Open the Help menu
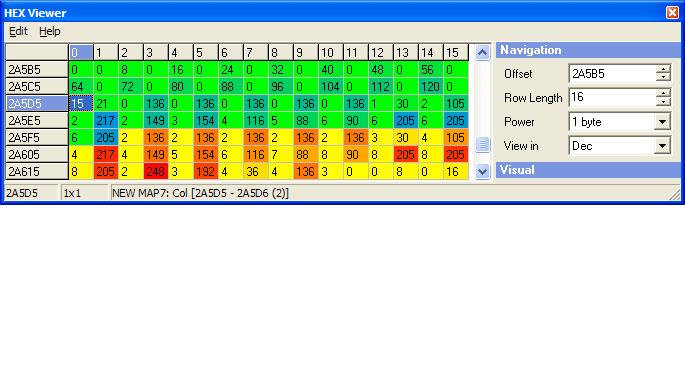685x384 pixels. point(49,31)
